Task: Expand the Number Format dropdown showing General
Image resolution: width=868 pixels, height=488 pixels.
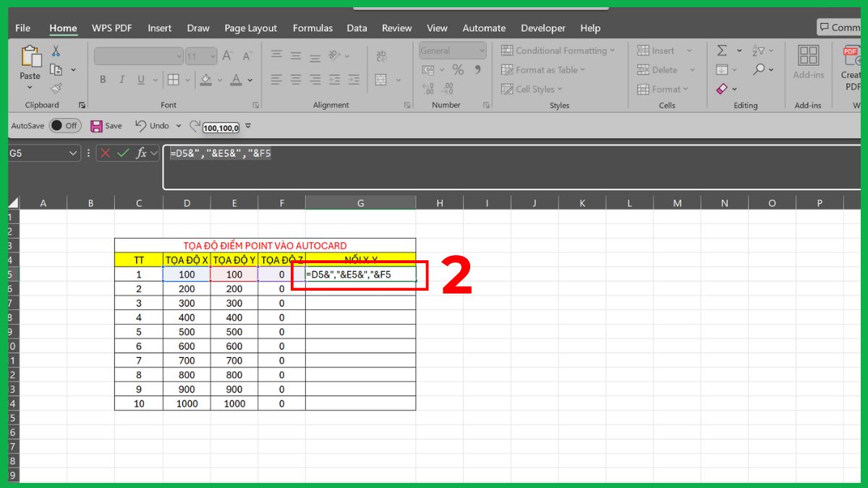Action: tap(480, 50)
